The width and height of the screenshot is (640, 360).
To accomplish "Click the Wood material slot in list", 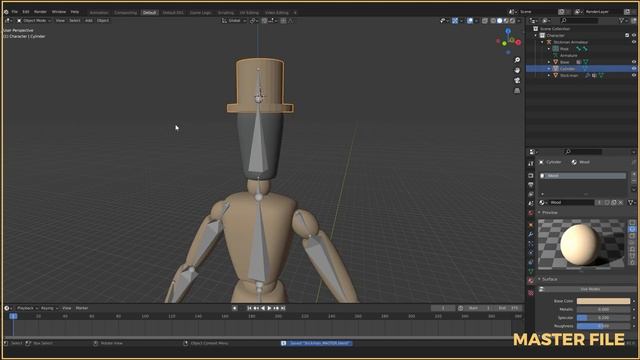I will tap(582, 176).
